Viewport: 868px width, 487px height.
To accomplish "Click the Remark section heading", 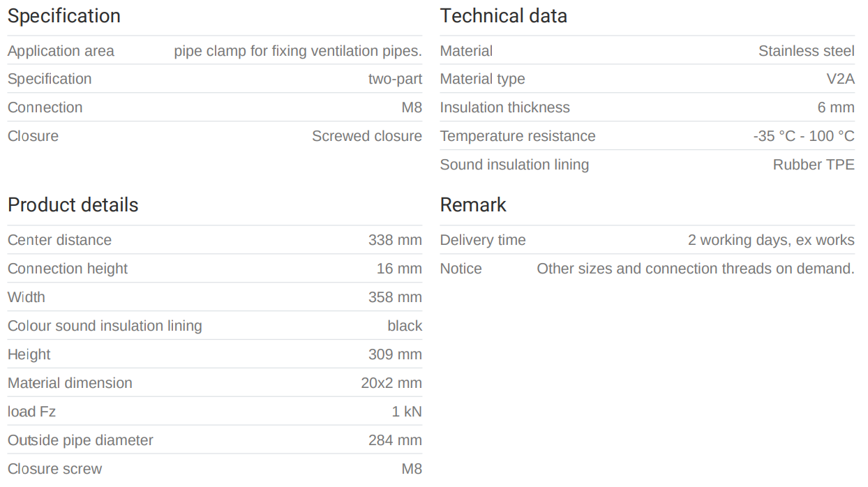I will click(473, 205).
